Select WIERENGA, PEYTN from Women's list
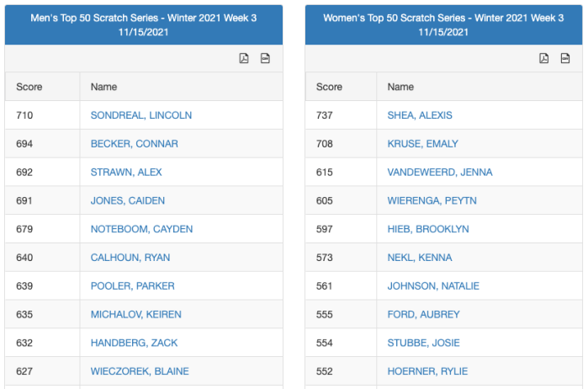Screen dimensions: 588x389 tap(431, 200)
